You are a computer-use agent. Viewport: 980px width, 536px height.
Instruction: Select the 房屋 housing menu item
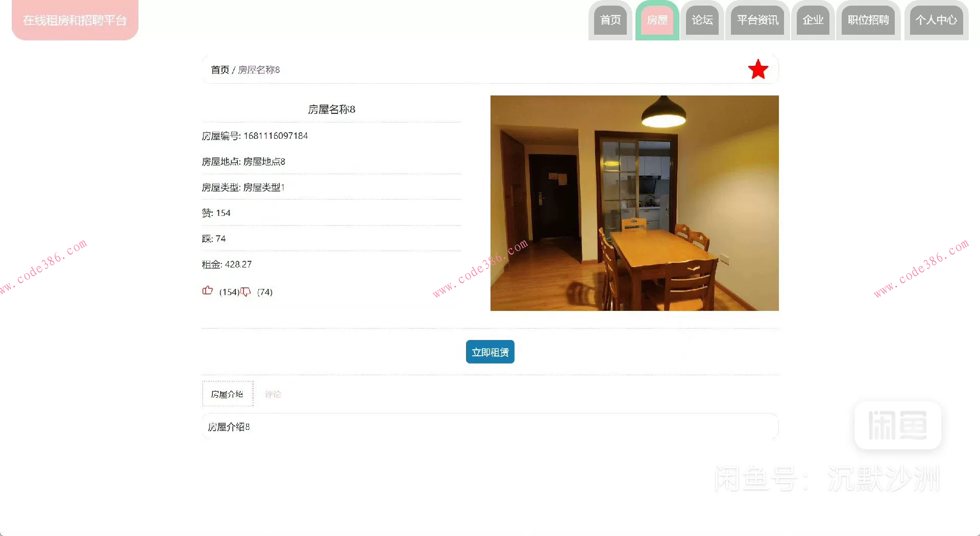point(657,20)
